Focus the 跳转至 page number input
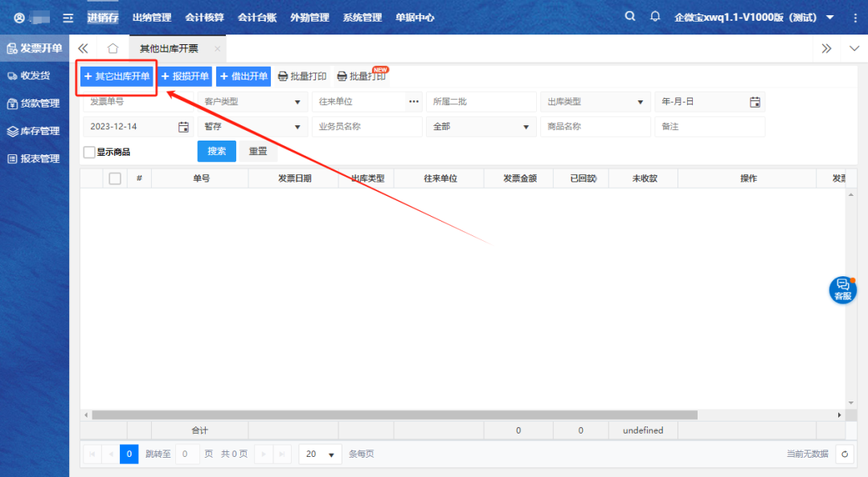The width and height of the screenshot is (868, 477). (x=187, y=455)
